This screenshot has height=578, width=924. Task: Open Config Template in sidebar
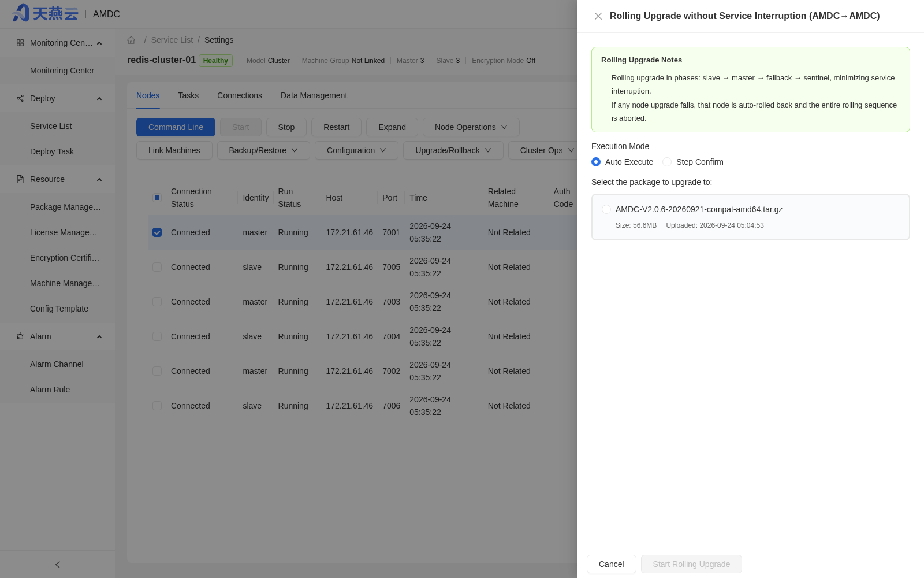tap(58, 309)
